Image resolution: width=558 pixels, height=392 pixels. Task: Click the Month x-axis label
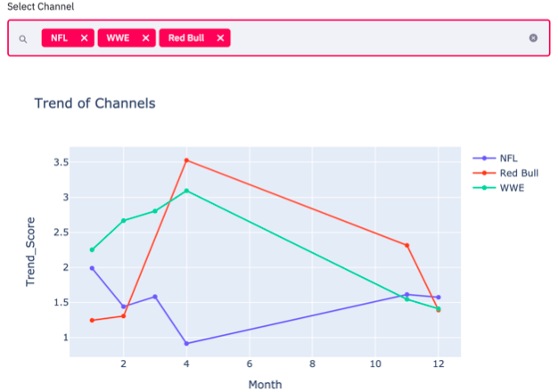tap(265, 384)
